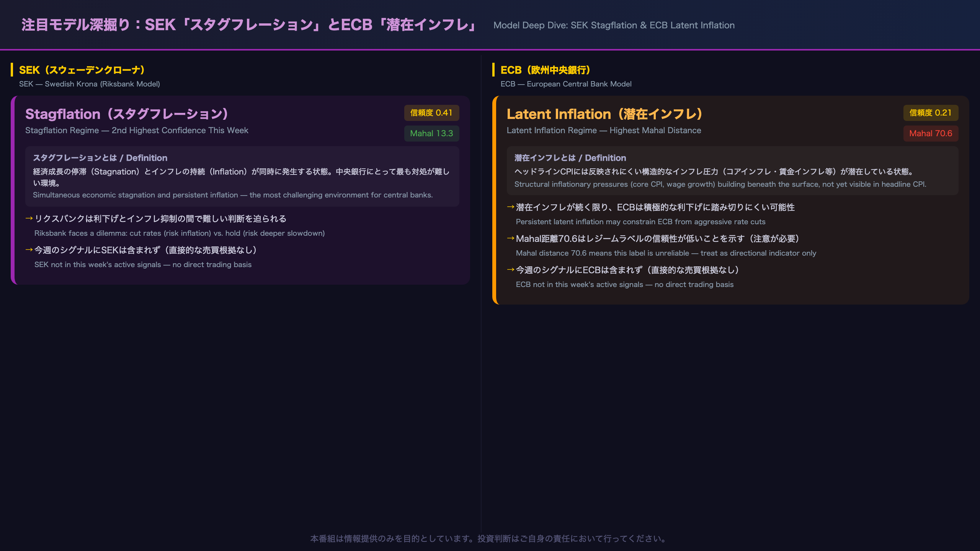
Task: Click 'Simultaneous economic stagnation and persistent inflation' text
Action: [x=233, y=195]
